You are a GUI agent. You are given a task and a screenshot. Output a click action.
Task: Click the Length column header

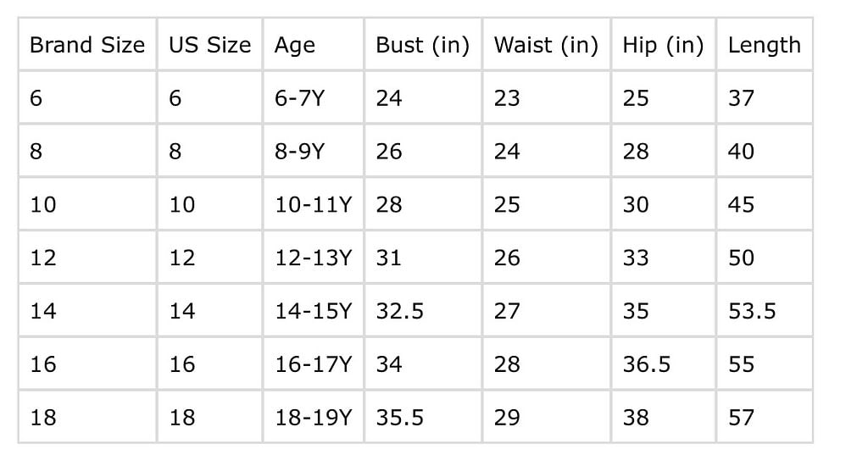point(765,44)
